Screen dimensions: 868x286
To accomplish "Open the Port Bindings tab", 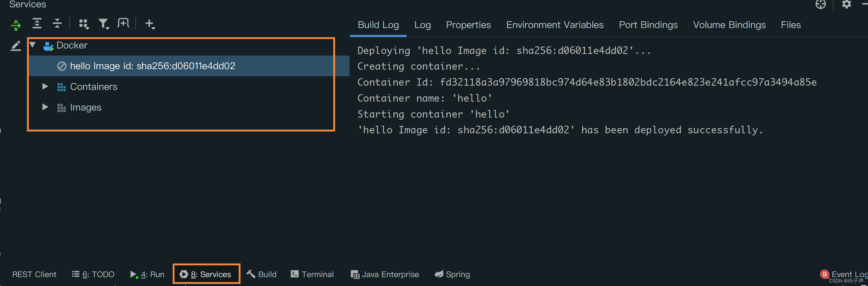I will 648,25.
